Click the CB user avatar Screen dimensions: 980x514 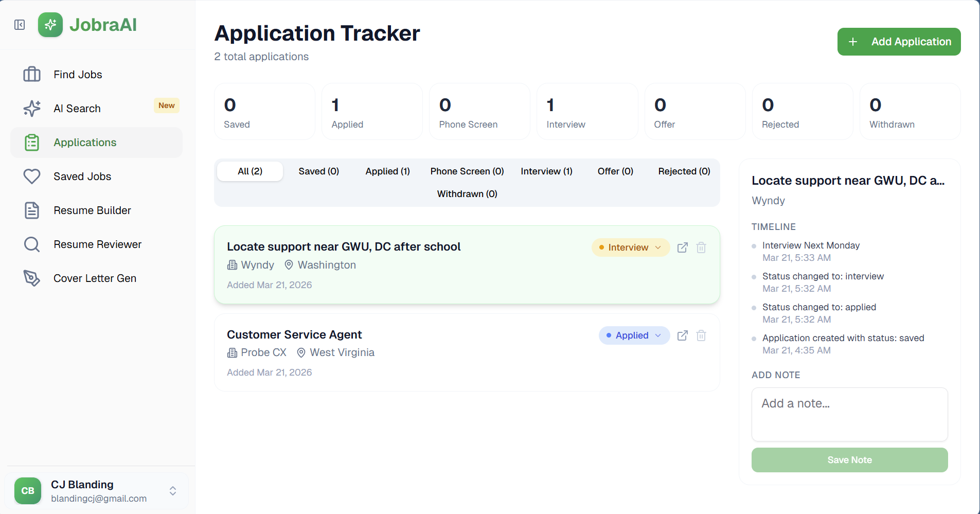click(28, 491)
